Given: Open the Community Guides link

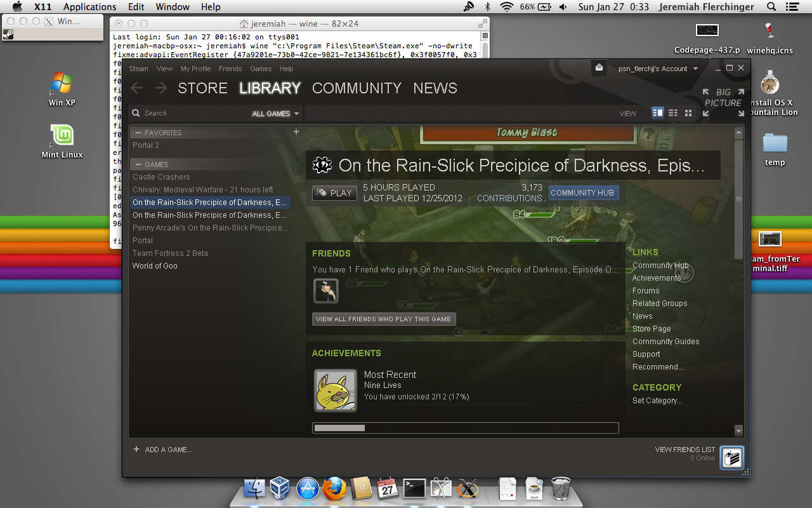Looking at the screenshot, I should click(x=666, y=342).
